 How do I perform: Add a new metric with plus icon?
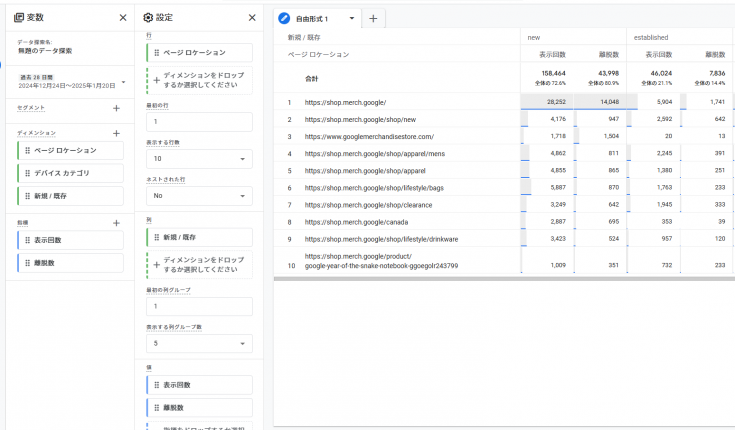click(116, 223)
